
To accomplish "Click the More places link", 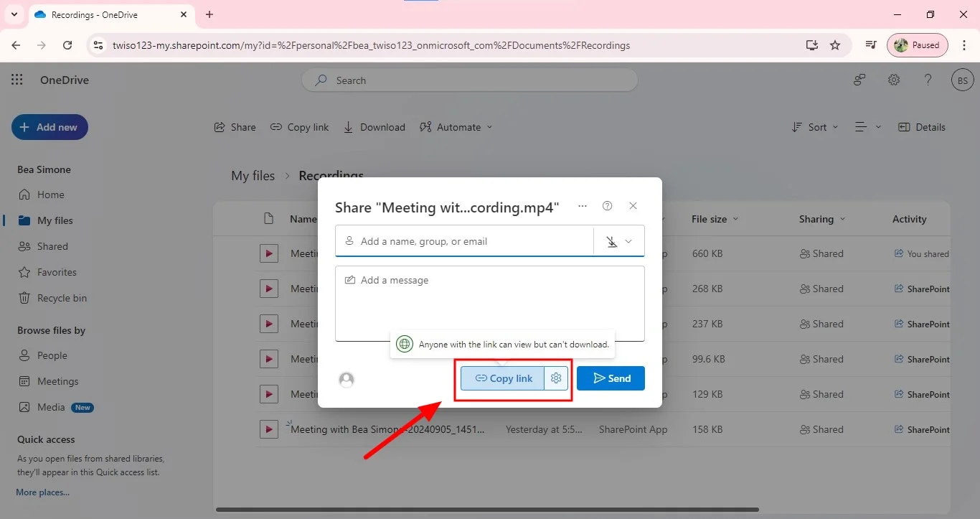I will 43,492.
